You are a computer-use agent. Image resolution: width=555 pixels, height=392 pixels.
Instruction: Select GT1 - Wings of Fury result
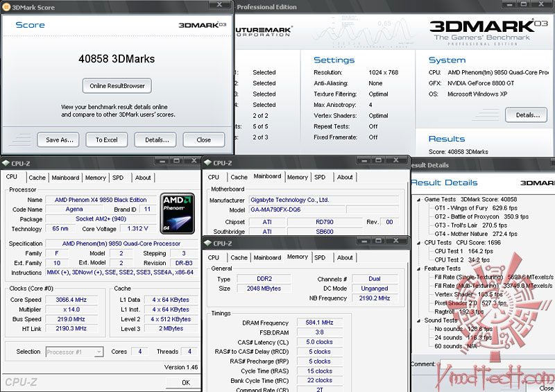(x=476, y=208)
